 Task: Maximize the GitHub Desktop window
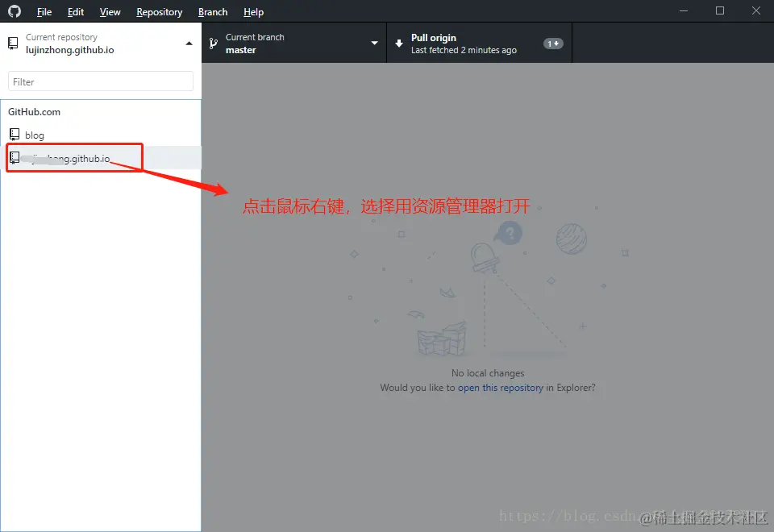coord(720,10)
